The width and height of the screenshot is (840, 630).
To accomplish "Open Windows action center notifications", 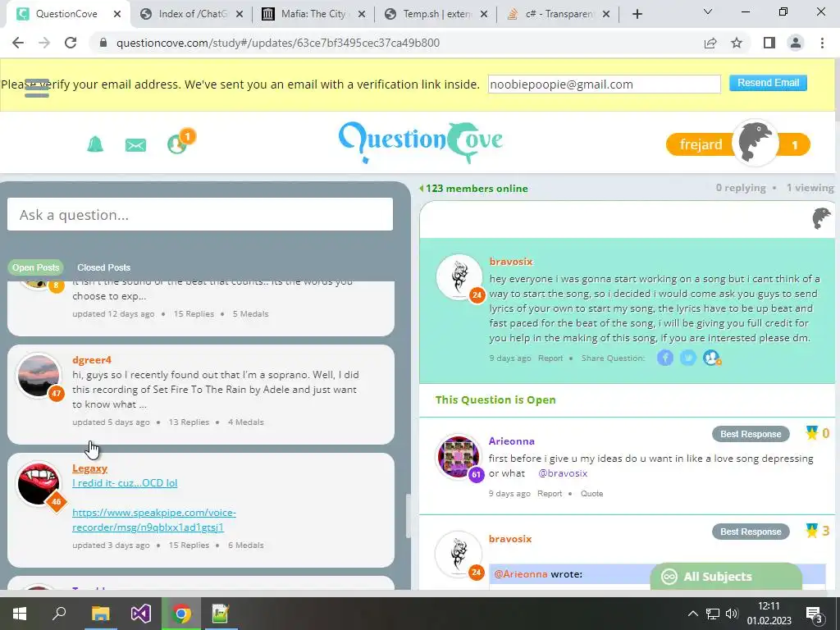I will (x=814, y=614).
